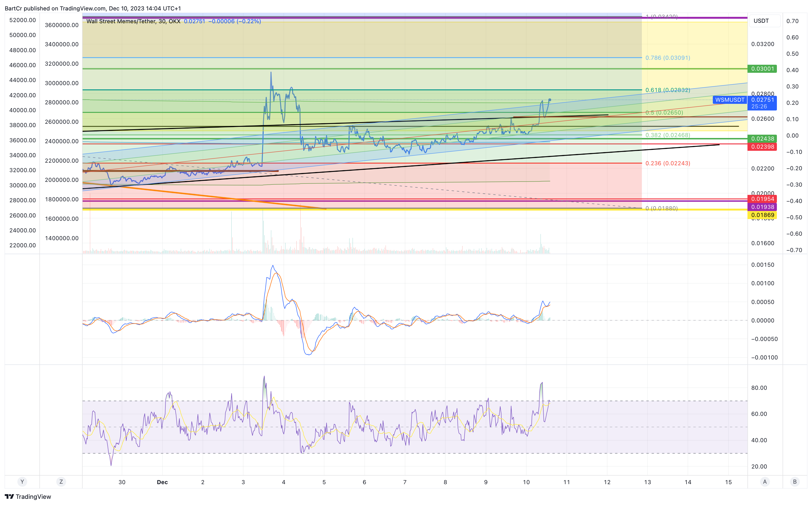Select the green 0.03001 price label
This screenshot has width=812, height=505.
click(762, 69)
